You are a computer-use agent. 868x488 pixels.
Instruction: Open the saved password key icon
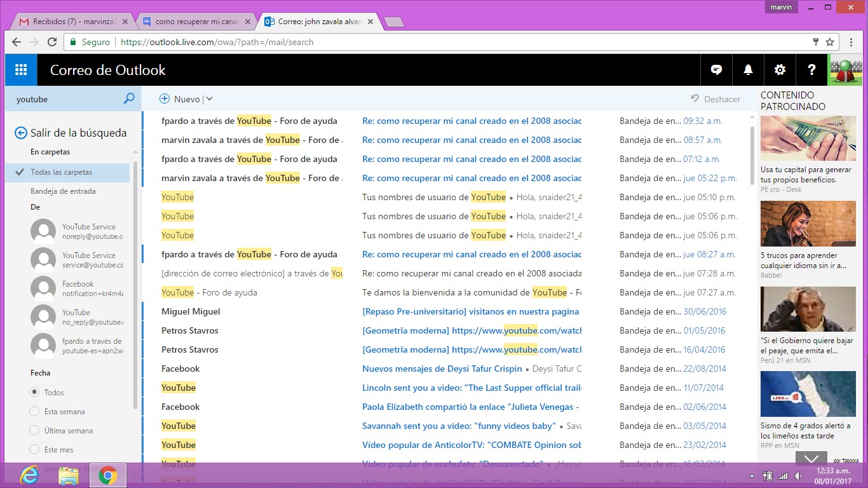pyautogui.click(x=816, y=42)
